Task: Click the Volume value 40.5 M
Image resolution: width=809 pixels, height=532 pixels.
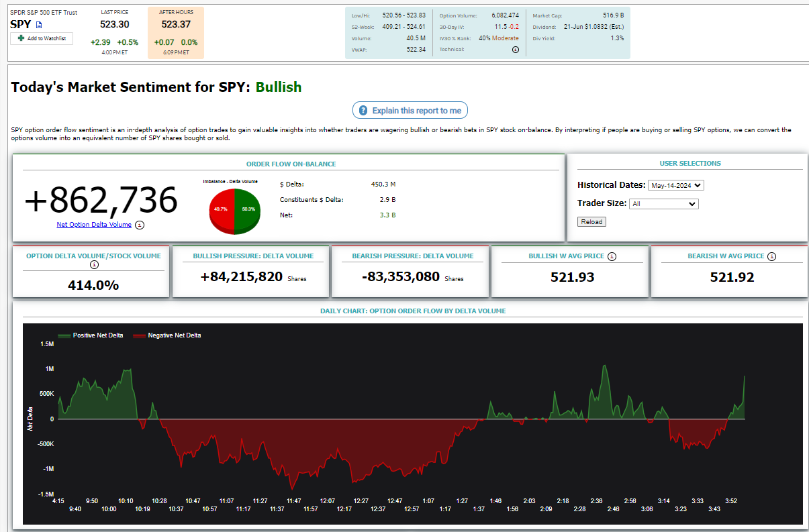Action: pyautogui.click(x=415, y=38)
